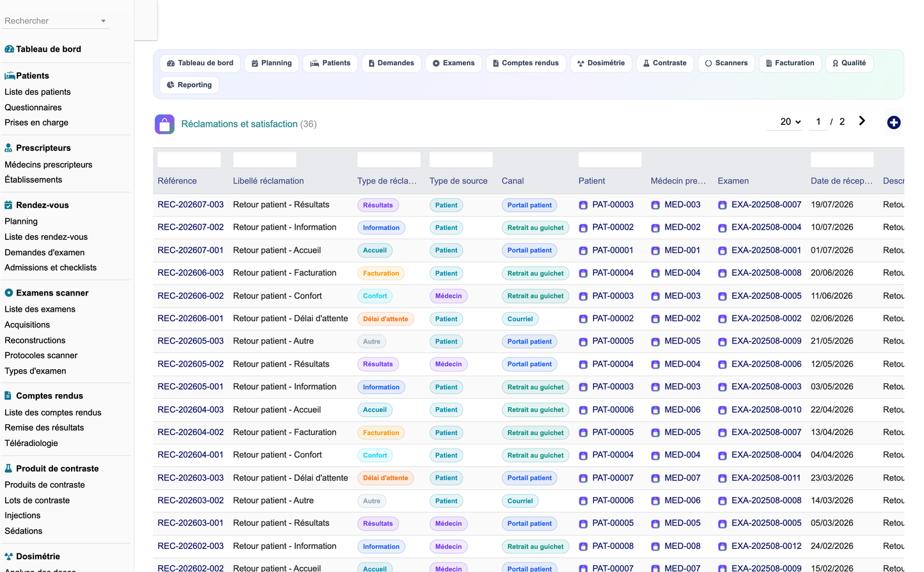Click the Type de source filter field
Image resolution: width=924 pixels, height=572 pixels.
pos(461,160)
